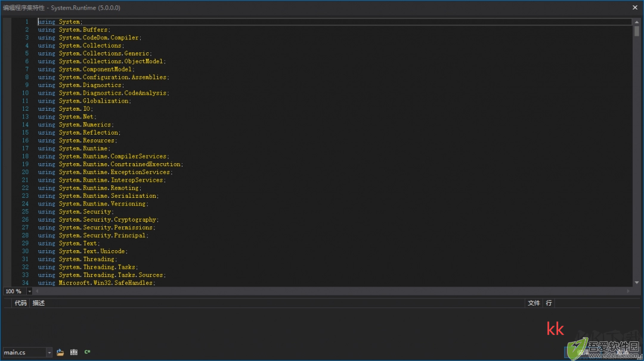
Task: Click line 'using System.Security.Permissions;'
Action: click(97, 228)
